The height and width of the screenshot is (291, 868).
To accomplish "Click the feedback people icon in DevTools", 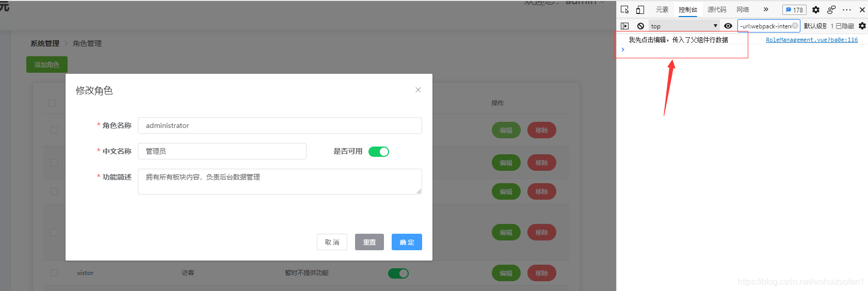I will pos(831,10).
